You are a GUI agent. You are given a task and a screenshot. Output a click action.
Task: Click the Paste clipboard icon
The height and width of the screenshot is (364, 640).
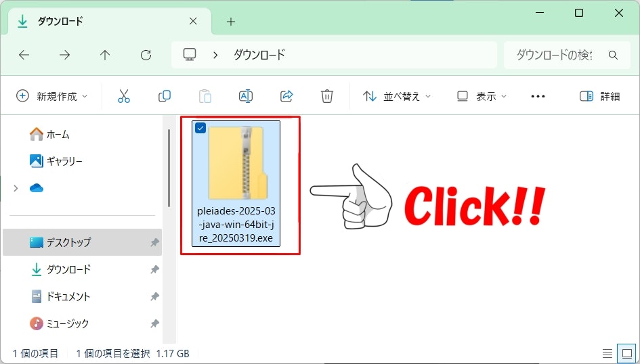[x=205, y=96]
